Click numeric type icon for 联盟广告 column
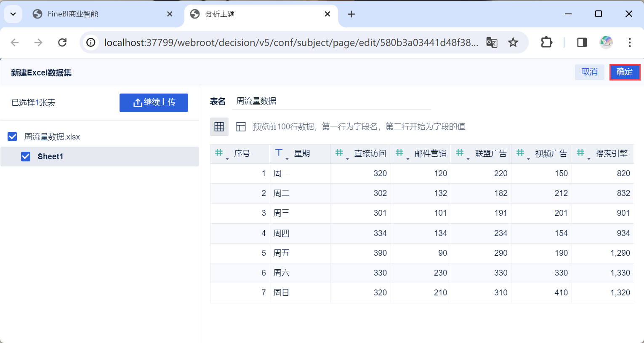 pos(460,153)
